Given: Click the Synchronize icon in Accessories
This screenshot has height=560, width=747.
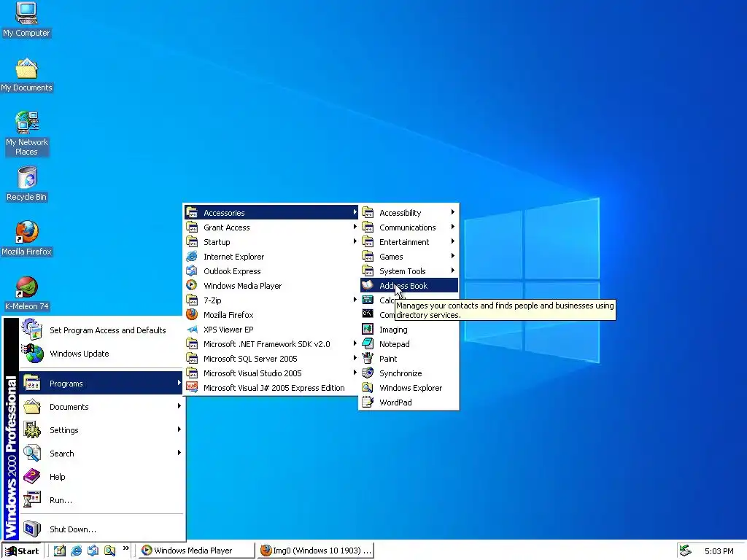Looking at the screenshot, I should click(368, 373).
